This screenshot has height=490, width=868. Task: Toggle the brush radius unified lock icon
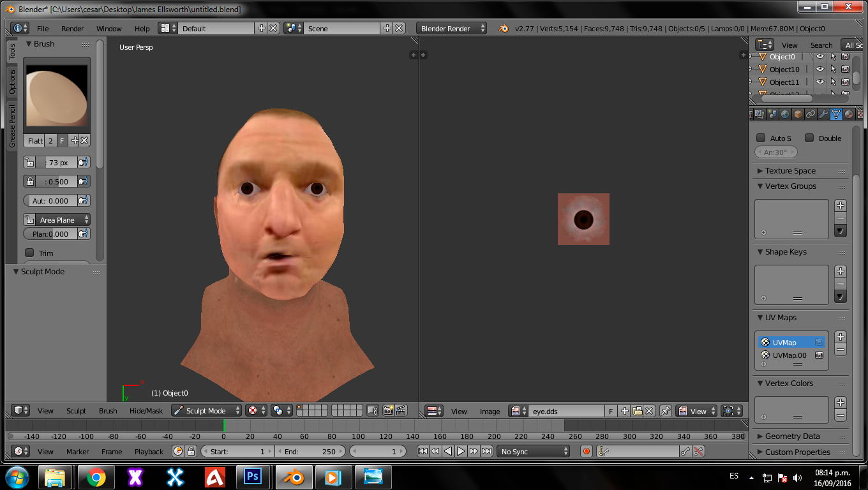29,162
